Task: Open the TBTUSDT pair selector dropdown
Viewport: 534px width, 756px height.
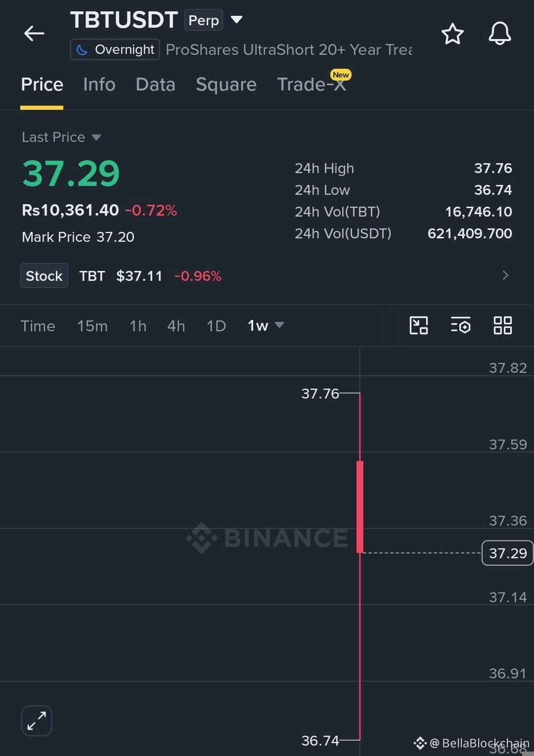Action: point(236,20)
